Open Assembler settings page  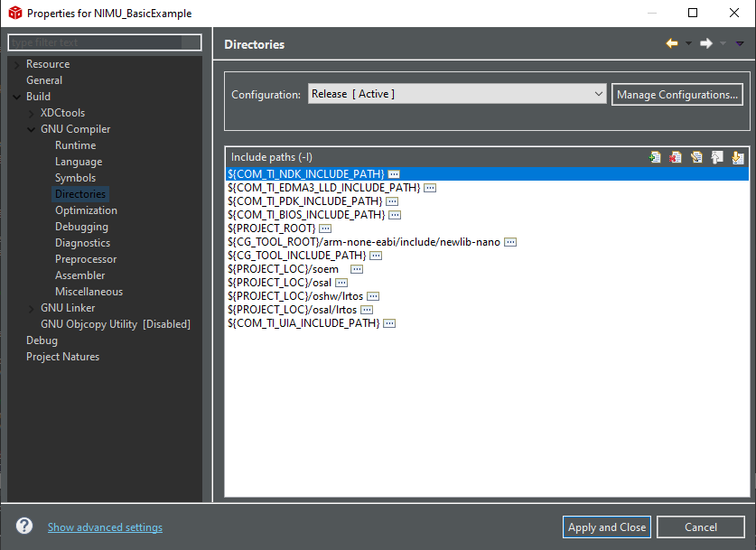[x=80, y=275]
